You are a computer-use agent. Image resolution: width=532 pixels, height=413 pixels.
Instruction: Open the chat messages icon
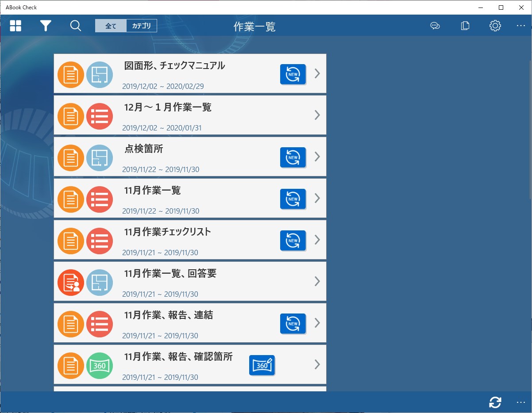435,26
